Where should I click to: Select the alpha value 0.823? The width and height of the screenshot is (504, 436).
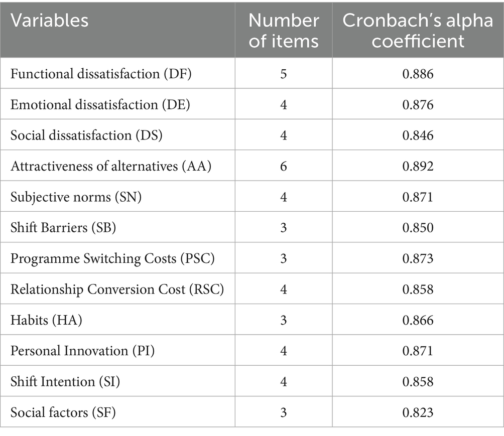pyautogui.click(x=418, y=413)
